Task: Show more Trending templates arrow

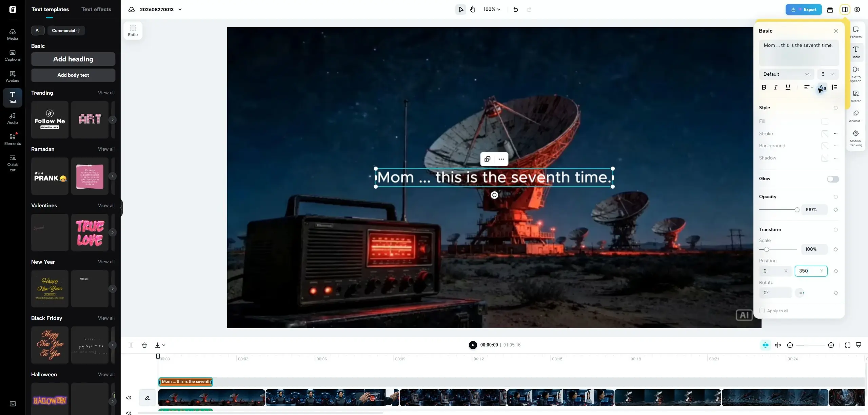Action: [x=113, y=120]
